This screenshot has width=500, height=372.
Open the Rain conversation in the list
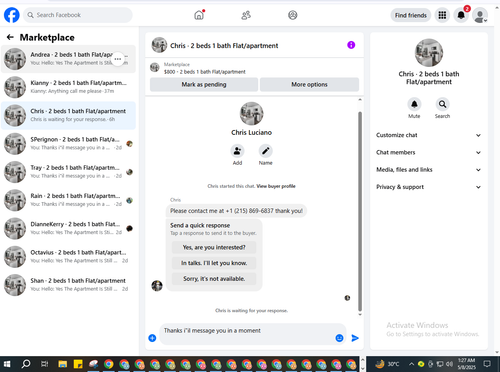click(68, 200)
